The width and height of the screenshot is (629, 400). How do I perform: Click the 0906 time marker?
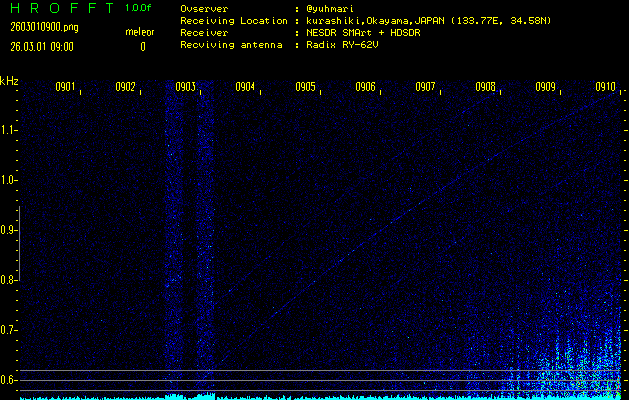coord(365,87)
